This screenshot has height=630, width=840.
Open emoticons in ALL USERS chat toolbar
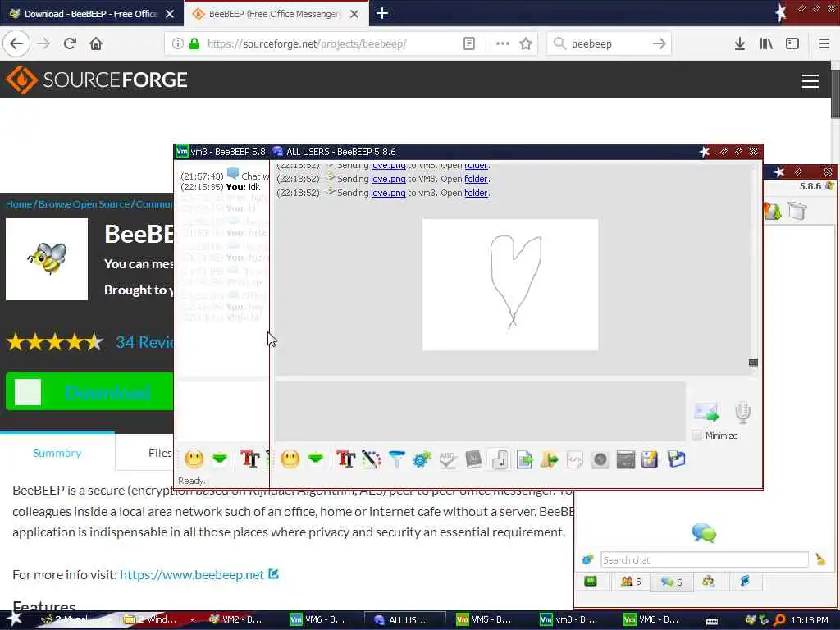pos(290,459)
